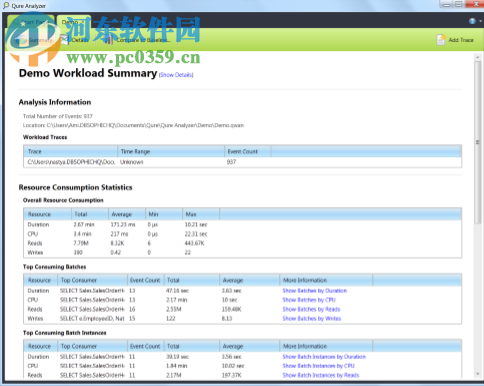Close the Demo tab with its x

84,22
